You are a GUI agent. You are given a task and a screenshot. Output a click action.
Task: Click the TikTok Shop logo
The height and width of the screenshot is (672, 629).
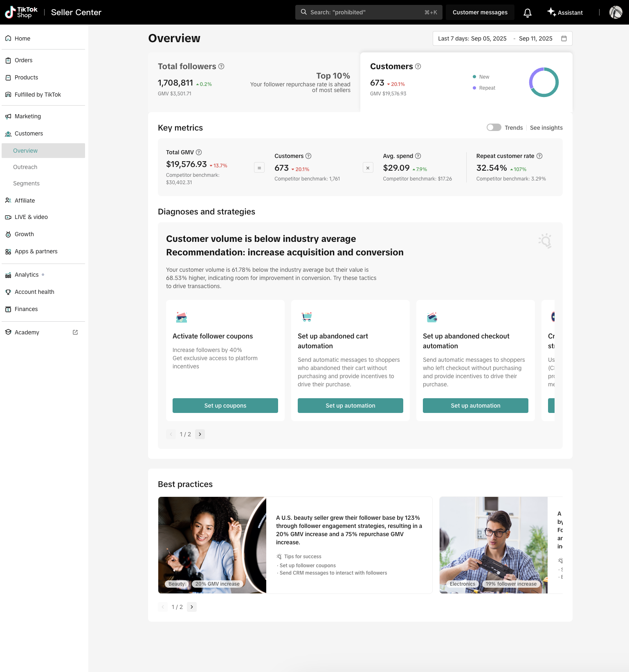(21, 12)
